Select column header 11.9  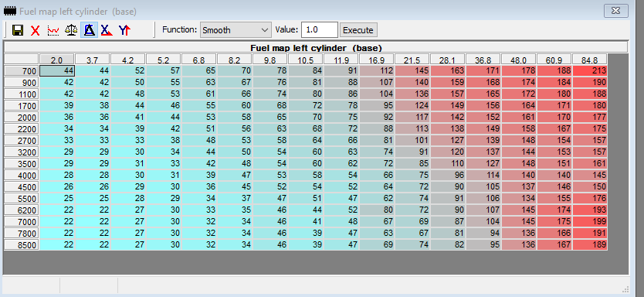tap(341, 60)
